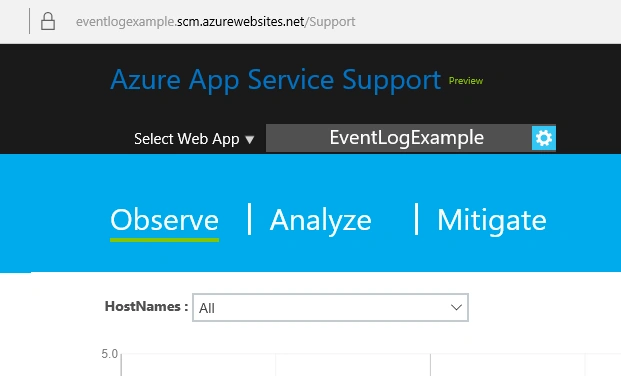
Task: Click the green Preview label
Action: [x=466, y=81]
